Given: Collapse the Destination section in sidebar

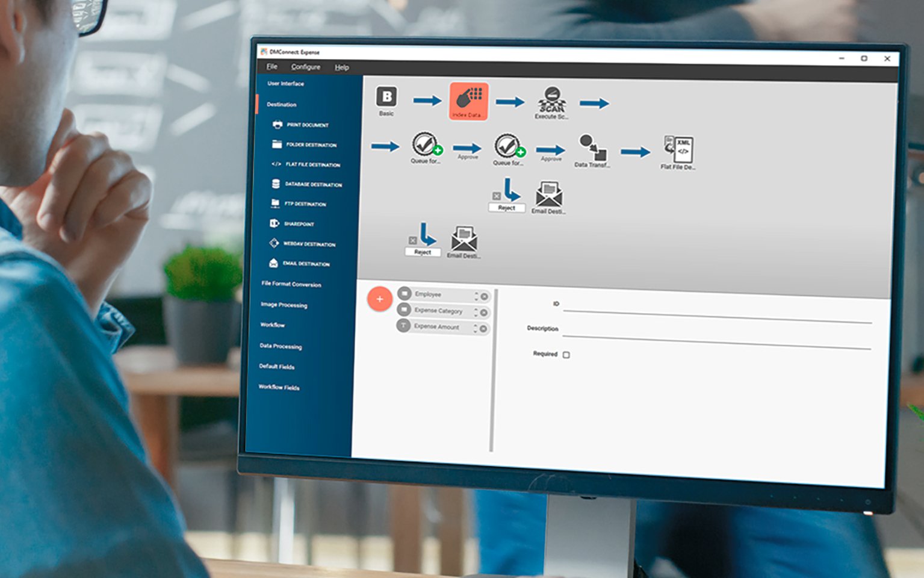Looking at the screenshot, I should (281, 105).
